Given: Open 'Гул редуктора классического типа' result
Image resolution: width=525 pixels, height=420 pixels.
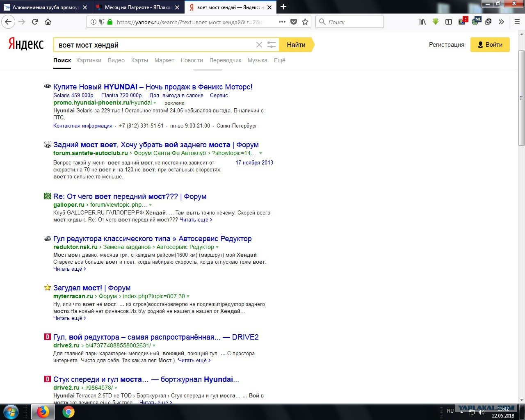Looking at the screenshot, I should (x=153, y=239).
